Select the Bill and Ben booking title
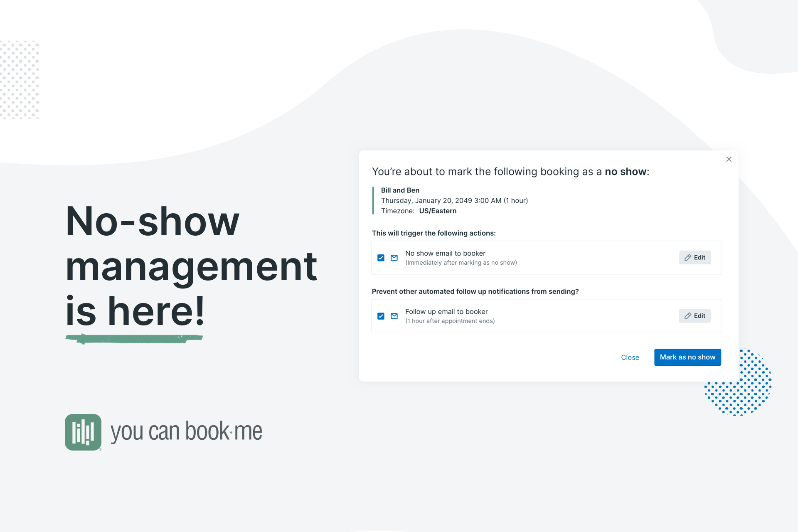Viewport: 798px width, 532px height. [400, 190]
